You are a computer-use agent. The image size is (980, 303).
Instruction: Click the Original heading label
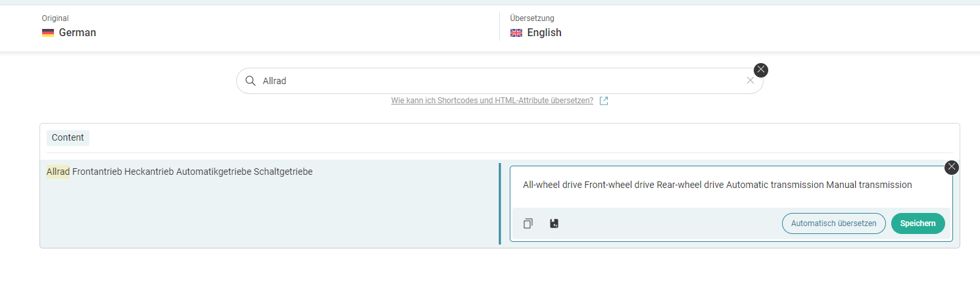(55, 18)
